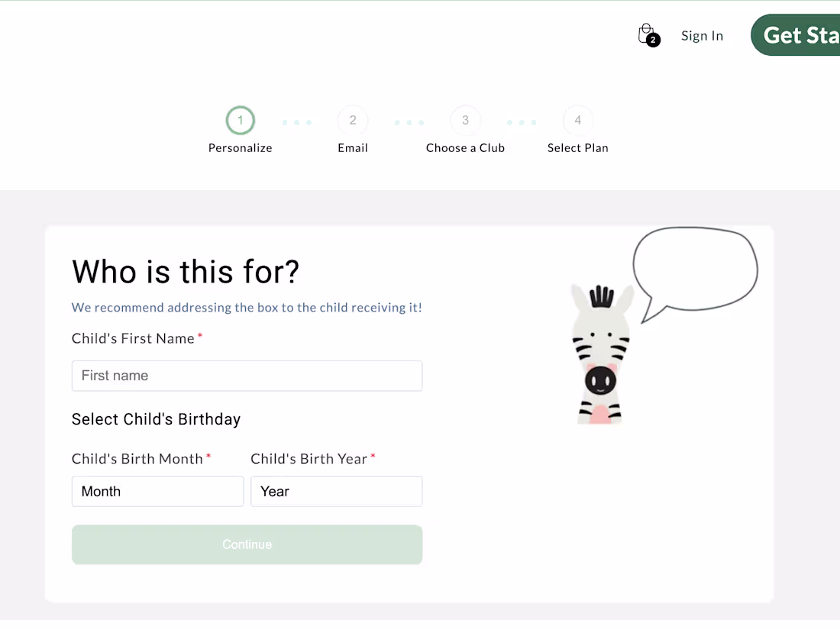840x630 pixels.
Task: Click the zebra mascot illustration
Action: coord(601,351)
